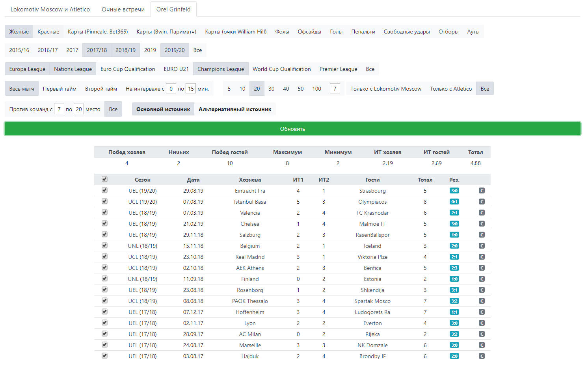The image size is (588, 366).
Task: Uncheck the Valencia vs FC Krasnodar row
Action: [x=104, y=212]
